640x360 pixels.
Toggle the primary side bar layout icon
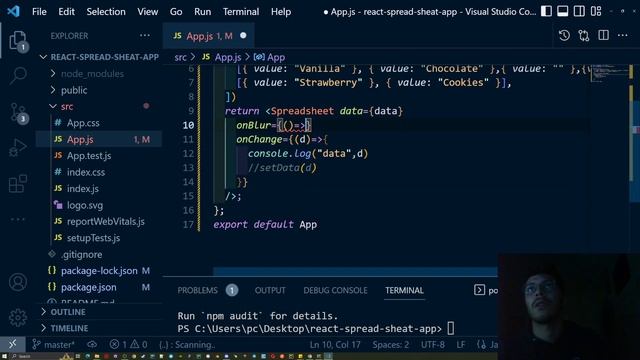[546, 11]
